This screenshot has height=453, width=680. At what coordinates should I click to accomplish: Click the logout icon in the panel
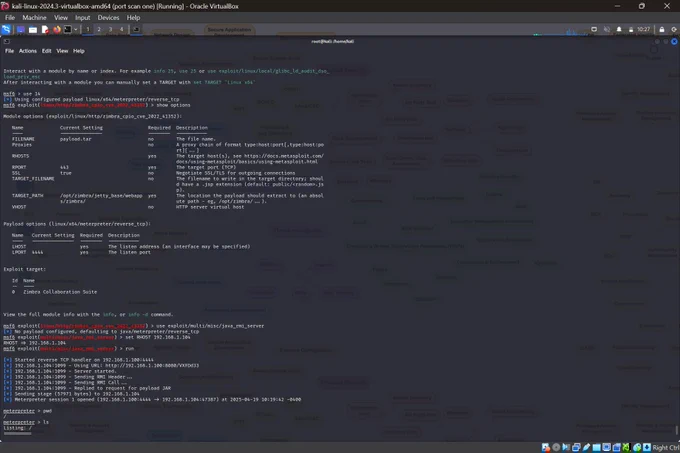pos(674,29)
